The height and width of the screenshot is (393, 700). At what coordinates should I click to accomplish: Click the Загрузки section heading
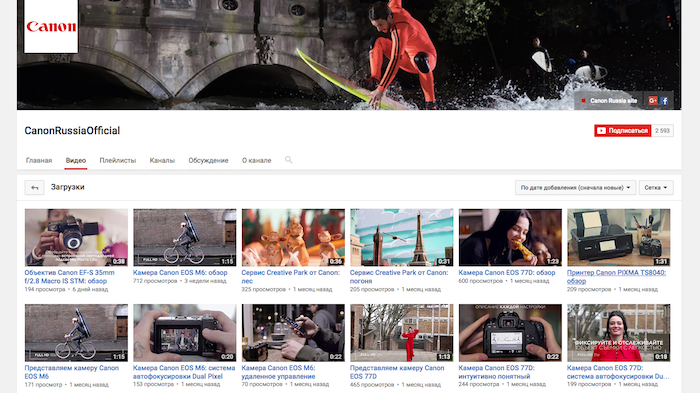(67, 187)
